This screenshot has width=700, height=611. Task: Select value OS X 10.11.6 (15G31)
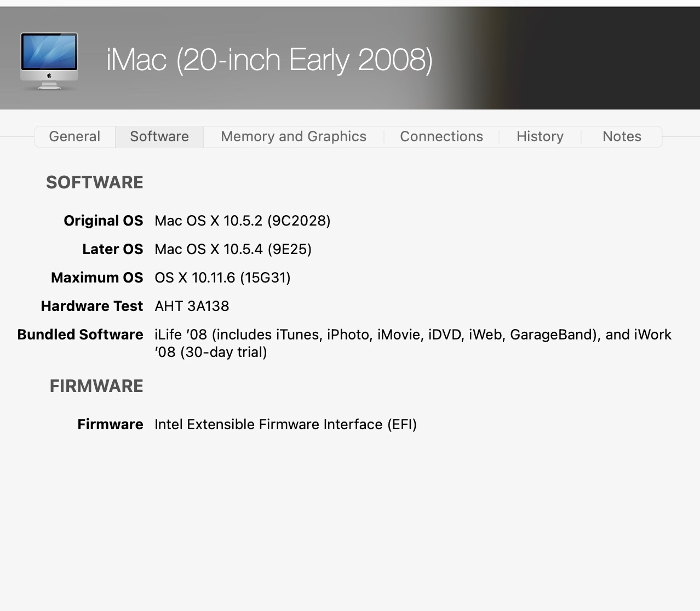(x=222, y=278)
